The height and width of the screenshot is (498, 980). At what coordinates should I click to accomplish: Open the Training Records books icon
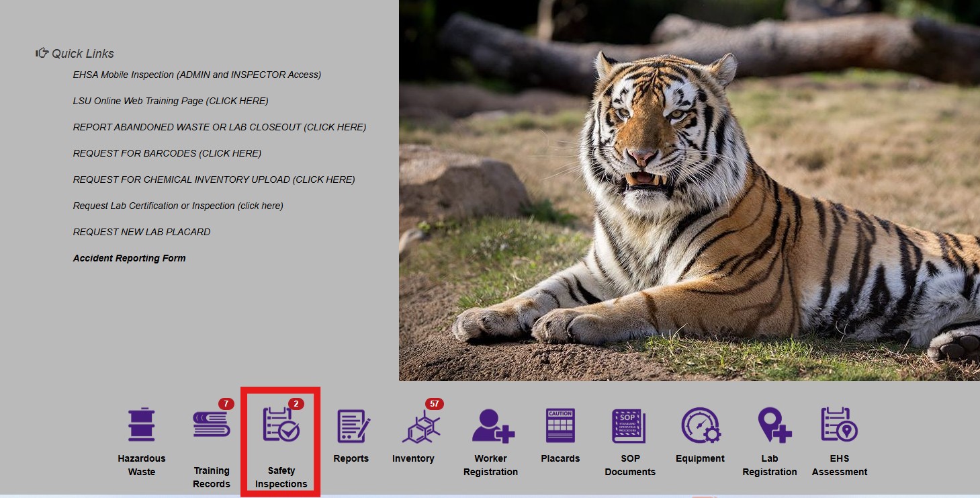pos(212,425)
